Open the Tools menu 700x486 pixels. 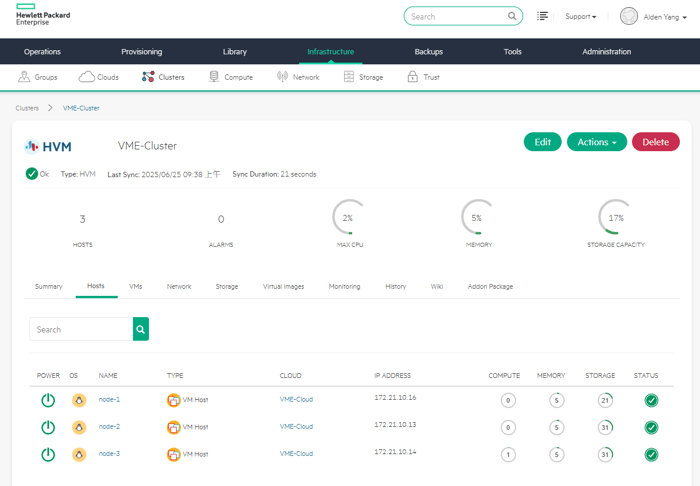[512, 51]
